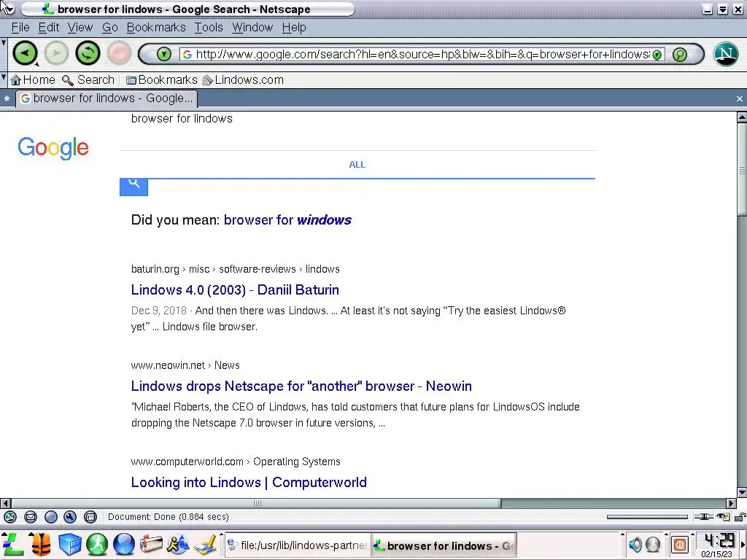Go back with the green Back button

point(25,52)
